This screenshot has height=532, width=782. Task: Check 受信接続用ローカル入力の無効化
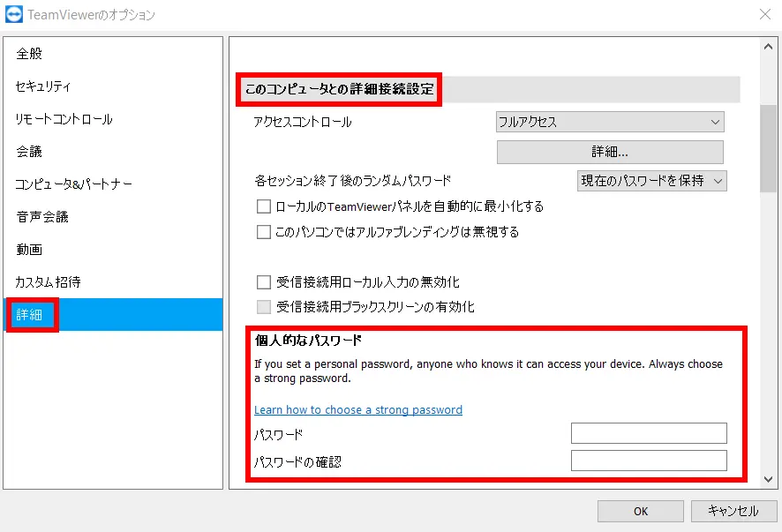[263, 282]
